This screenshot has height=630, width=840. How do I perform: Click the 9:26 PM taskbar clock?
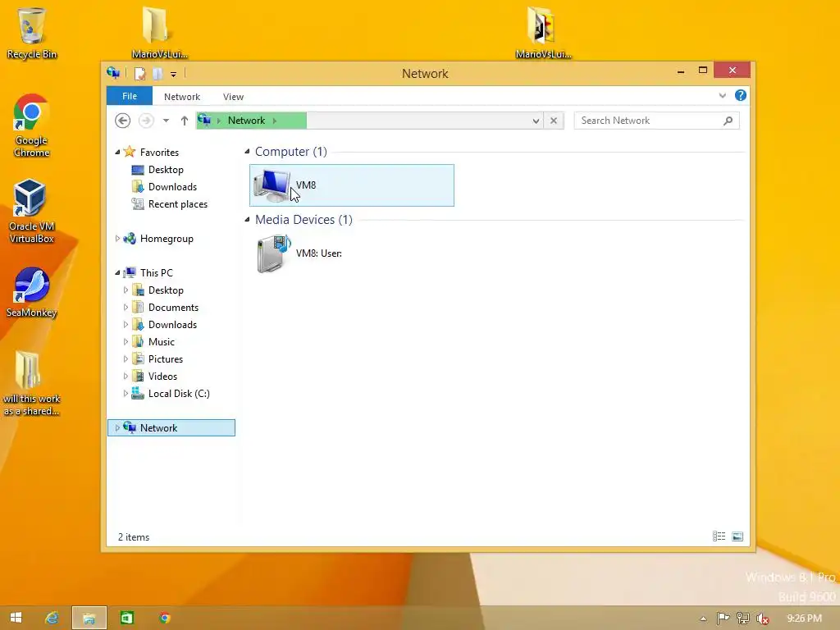[x=804, y=619]
